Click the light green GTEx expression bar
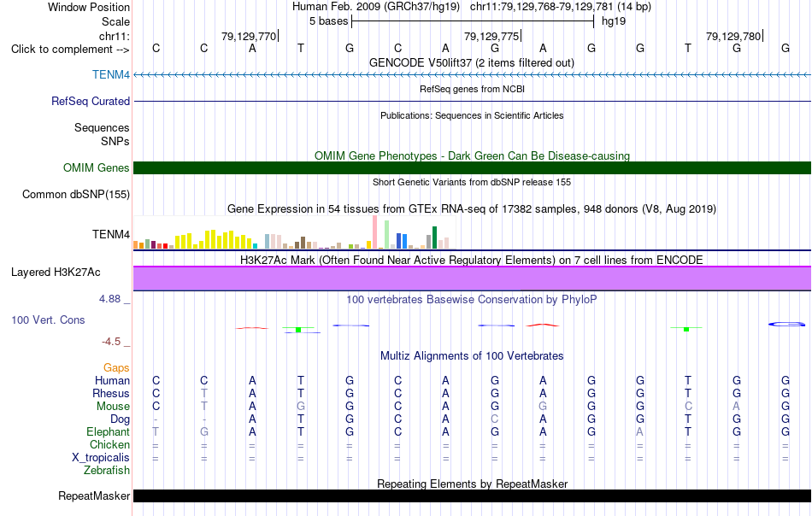 coord(386,234)
